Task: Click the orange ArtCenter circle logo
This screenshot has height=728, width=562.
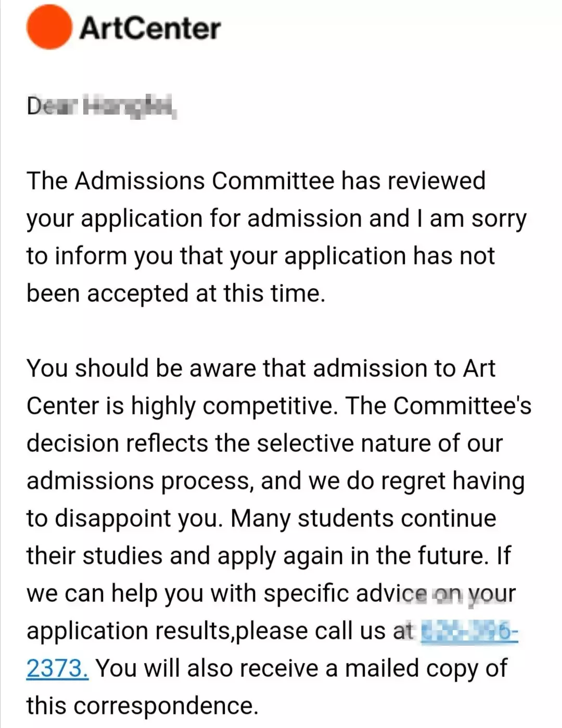Action: pos(49,28)
